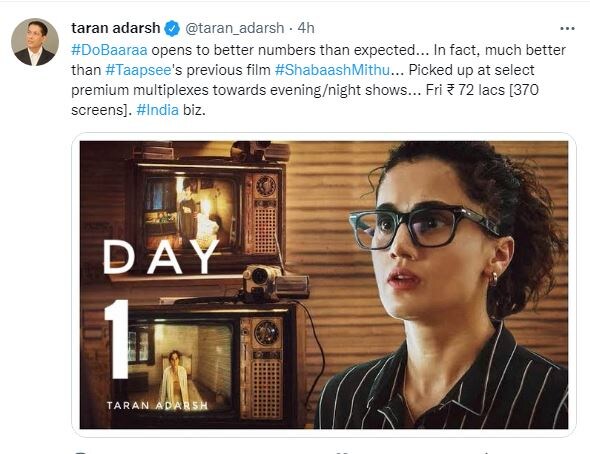Click the blue verified badge icon
590x454 pixels.
(x=172, y=29)
